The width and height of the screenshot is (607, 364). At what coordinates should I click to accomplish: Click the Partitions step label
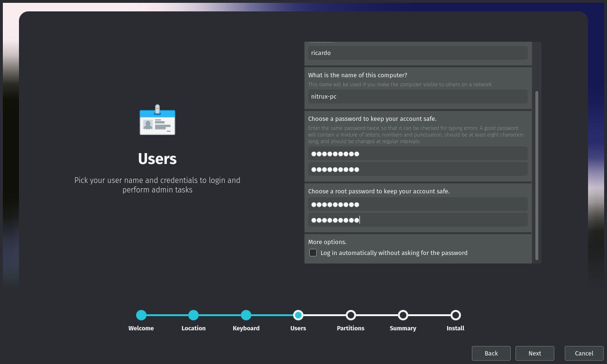coord(350,328)
